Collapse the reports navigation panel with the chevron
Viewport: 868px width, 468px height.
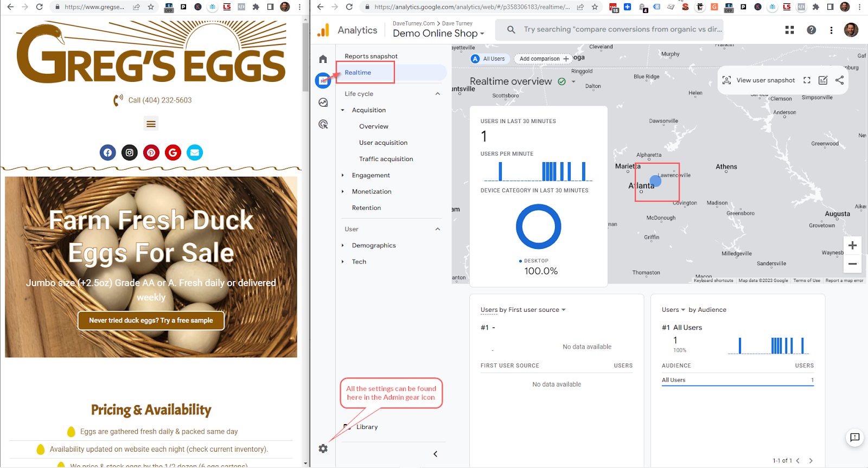click(435, 454)
